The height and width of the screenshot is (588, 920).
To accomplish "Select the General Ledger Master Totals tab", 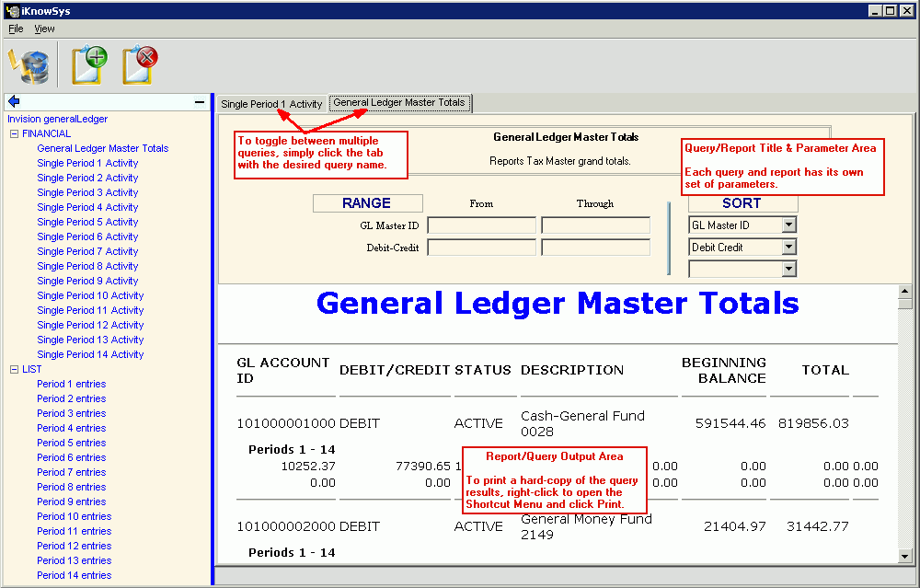I will 399,103.
